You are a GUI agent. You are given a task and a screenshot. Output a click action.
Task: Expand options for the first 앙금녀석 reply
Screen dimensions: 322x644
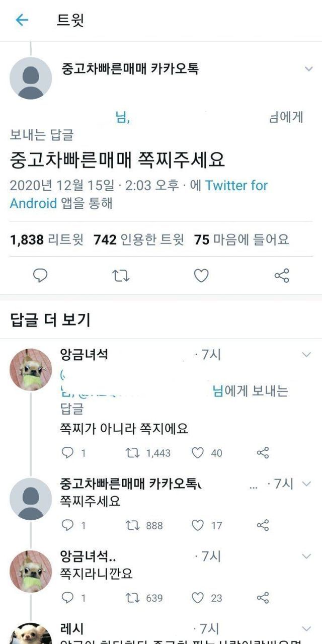[x=306, y=355]
